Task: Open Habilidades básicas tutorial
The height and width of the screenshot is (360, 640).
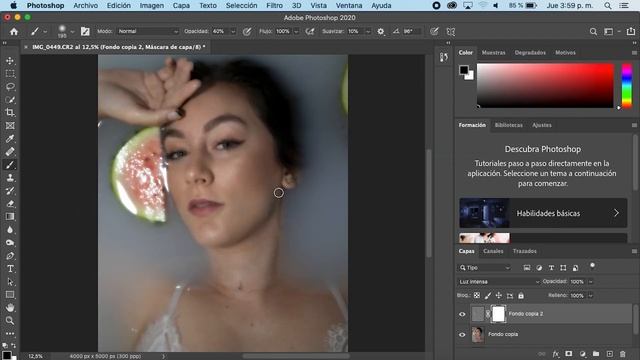Action: coord(543,213)
